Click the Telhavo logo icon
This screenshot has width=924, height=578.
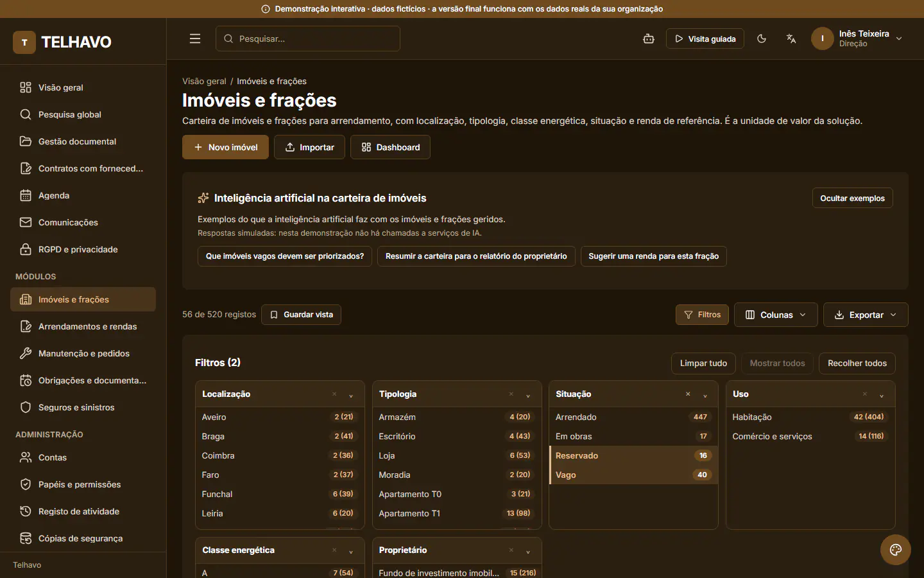pyautogui.click(x=24, y=42)
